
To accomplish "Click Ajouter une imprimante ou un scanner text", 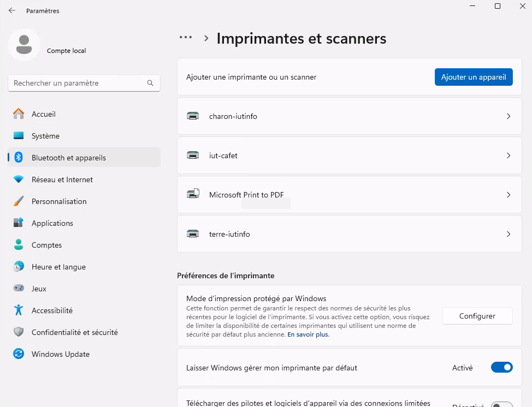I will click(251, 77).
